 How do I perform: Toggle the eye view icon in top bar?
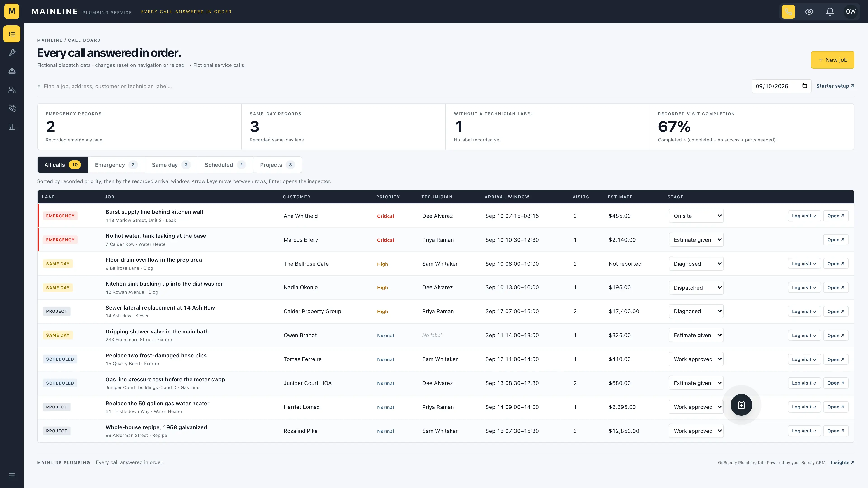[x=809, y=12]
